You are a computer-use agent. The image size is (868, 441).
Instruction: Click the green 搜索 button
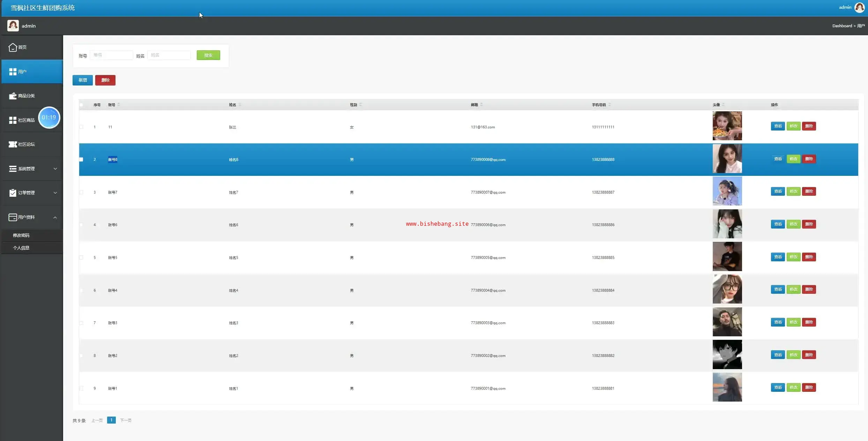pos(208,55)
